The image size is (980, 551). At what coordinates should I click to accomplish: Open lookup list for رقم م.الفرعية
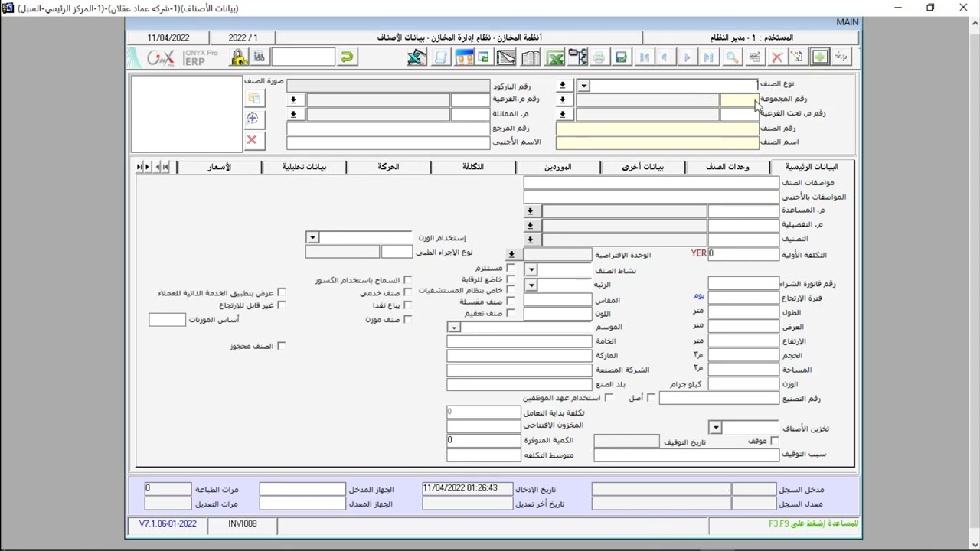pos(293,100)
